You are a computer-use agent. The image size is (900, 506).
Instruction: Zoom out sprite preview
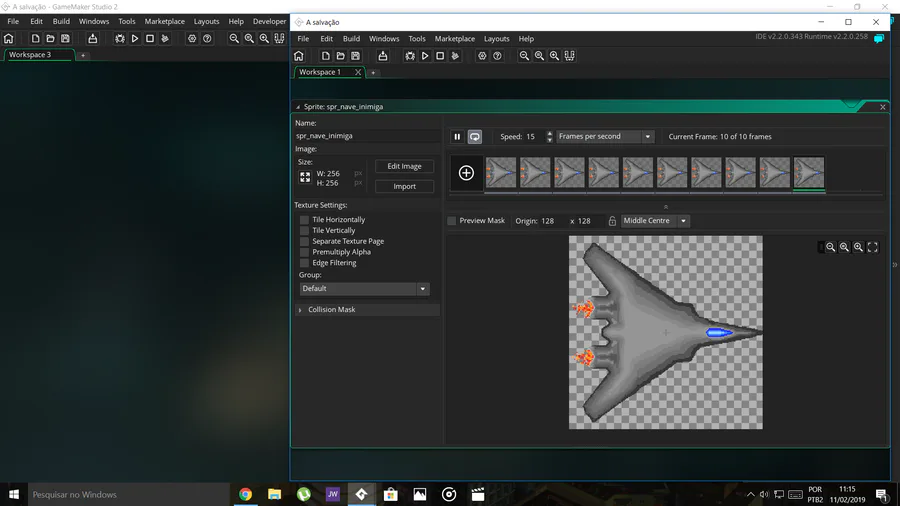point(831,247)
